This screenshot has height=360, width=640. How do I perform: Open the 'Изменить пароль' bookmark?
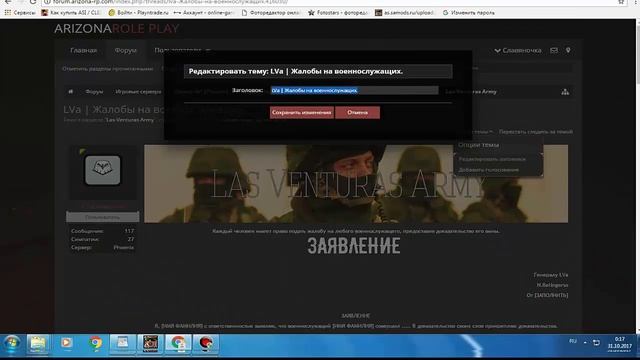click(469, 13)
